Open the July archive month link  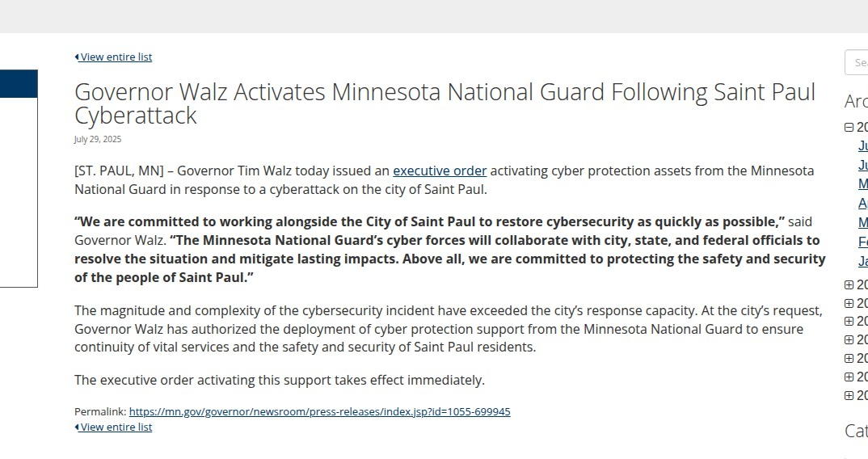pyautogui.click(x=863, y=145)
